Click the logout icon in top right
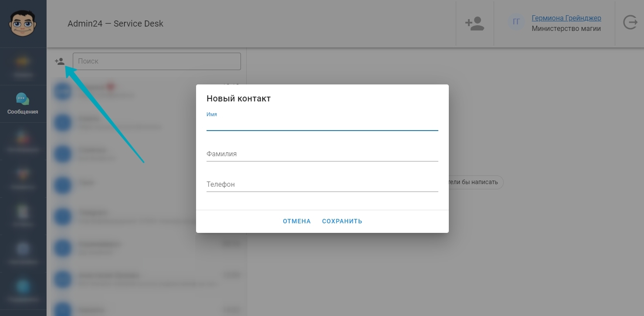644x316 pixels. (x=630, y=23)
